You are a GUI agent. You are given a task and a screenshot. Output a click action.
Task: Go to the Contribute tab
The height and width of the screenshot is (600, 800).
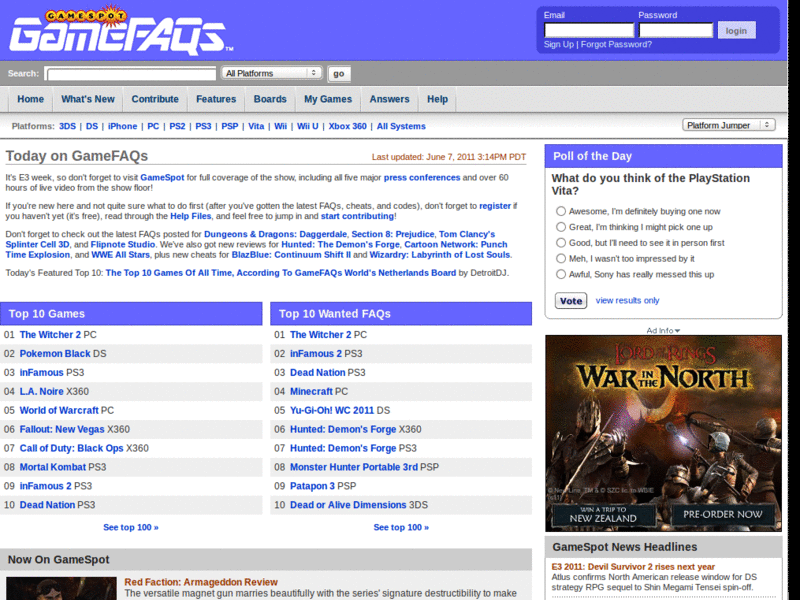click(x=155, y=99)
